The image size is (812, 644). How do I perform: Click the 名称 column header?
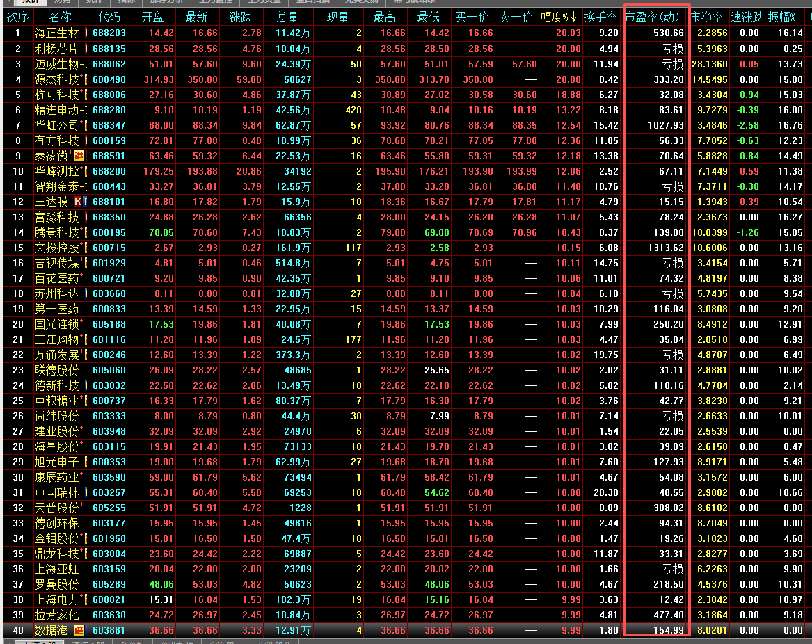[x=60, y=17]
